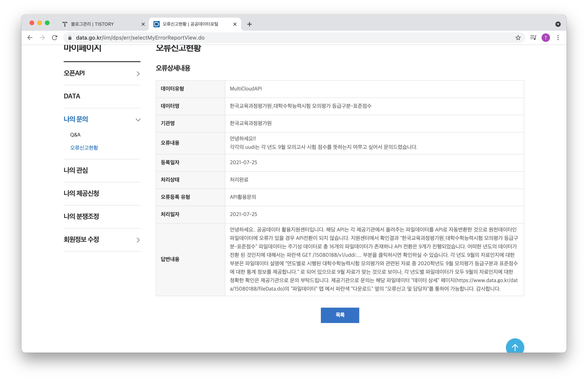This screenshot has height=381, width=588.
Task: Switch to the 블로그관리 TISTORY tab
Action: pos(99,24)
